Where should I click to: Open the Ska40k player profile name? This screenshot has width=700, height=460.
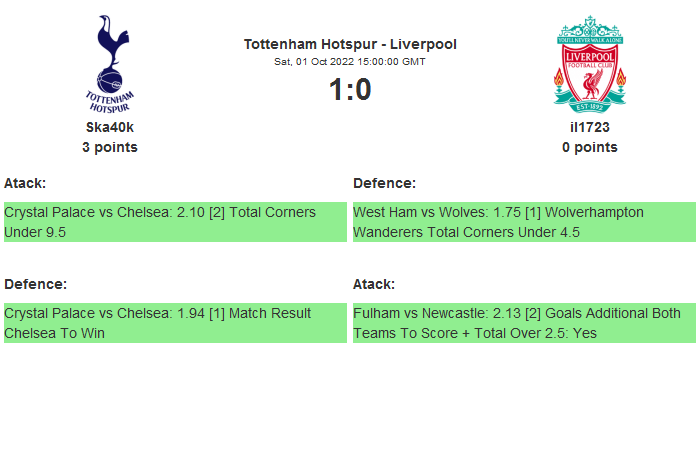click(110, 127)
